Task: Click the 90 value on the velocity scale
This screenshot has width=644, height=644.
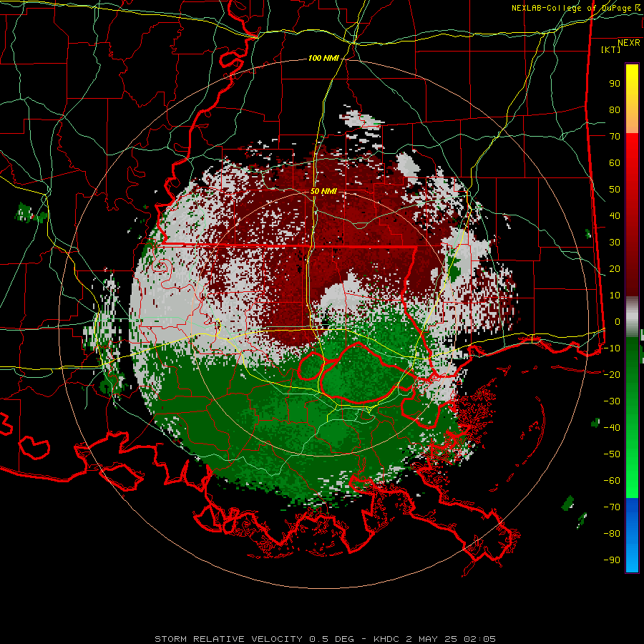Action: (615, 84)
